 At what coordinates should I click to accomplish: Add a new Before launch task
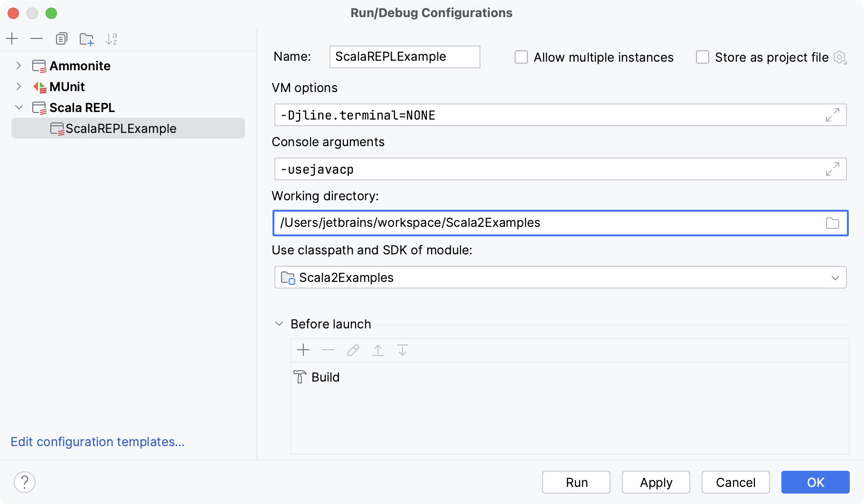click(303, 350)
